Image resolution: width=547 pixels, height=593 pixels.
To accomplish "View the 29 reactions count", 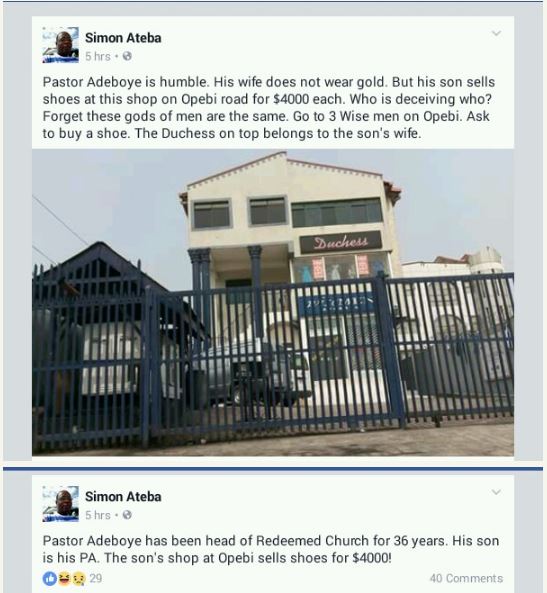I will [96, 578].
